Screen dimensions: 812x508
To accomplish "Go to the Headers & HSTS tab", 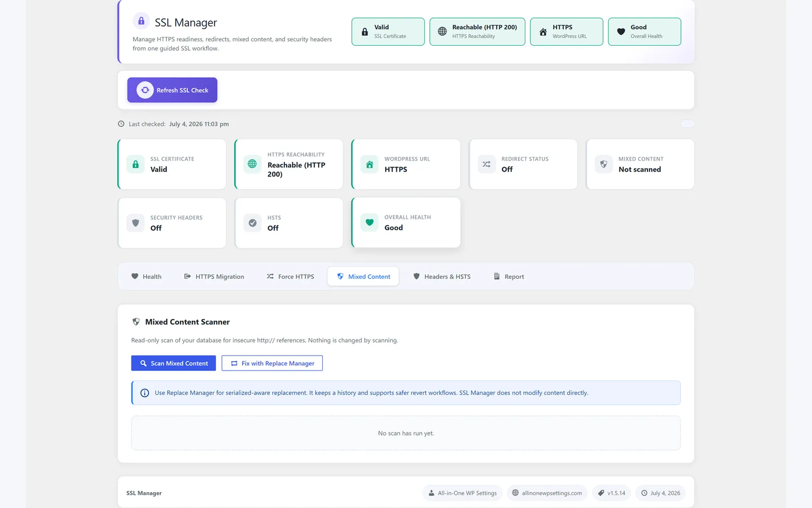I will click(x=442, y=276).
